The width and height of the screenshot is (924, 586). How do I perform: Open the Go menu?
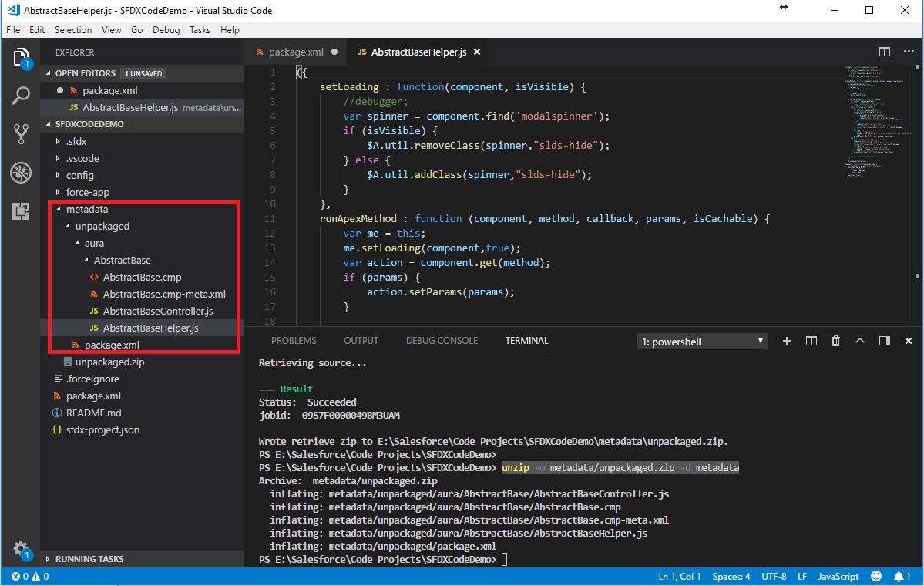136,30
